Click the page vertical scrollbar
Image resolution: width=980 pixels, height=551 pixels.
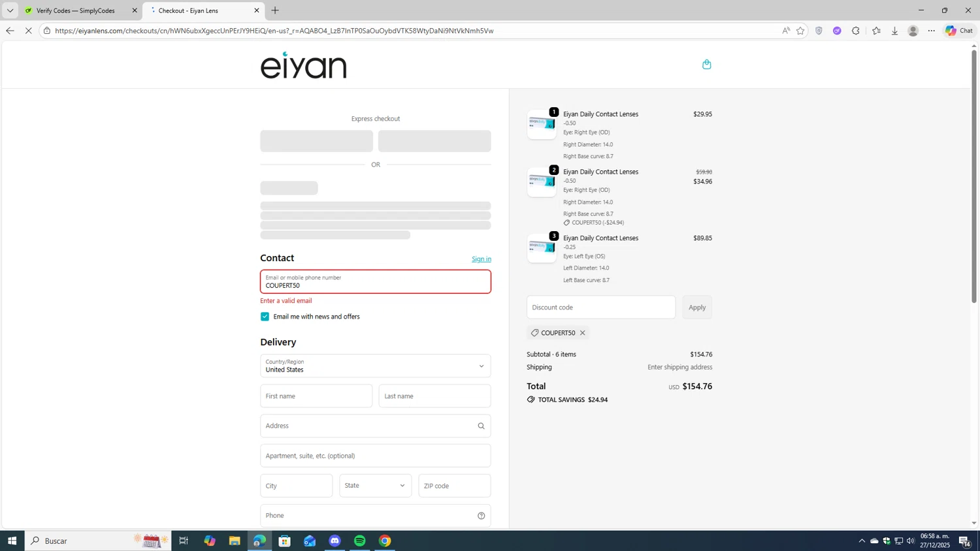pyautogui.click(x=974, y=176)
